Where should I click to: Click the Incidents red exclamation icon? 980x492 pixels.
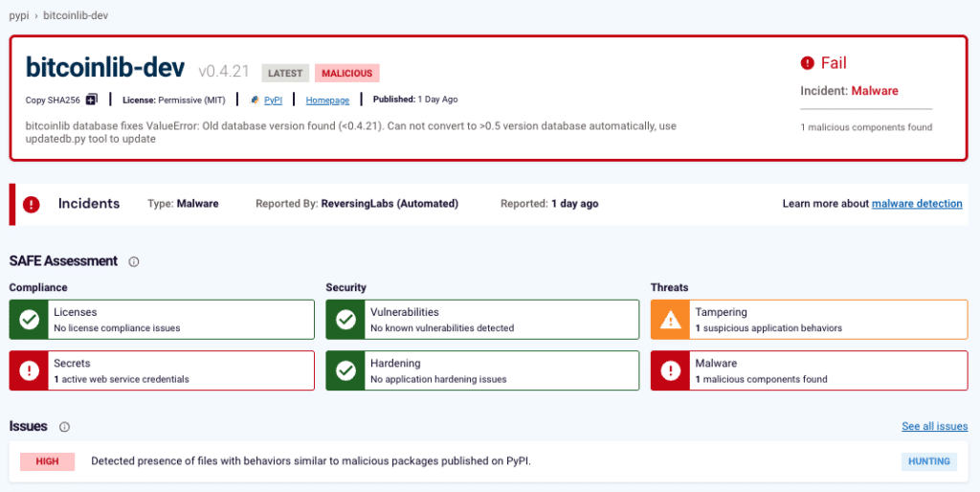coord(32,204)
